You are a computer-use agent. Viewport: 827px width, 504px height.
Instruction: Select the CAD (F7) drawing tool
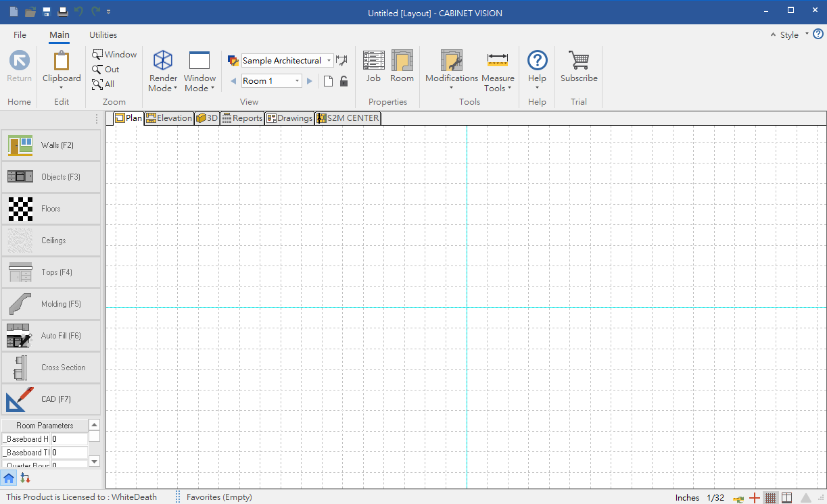point(51,399)
